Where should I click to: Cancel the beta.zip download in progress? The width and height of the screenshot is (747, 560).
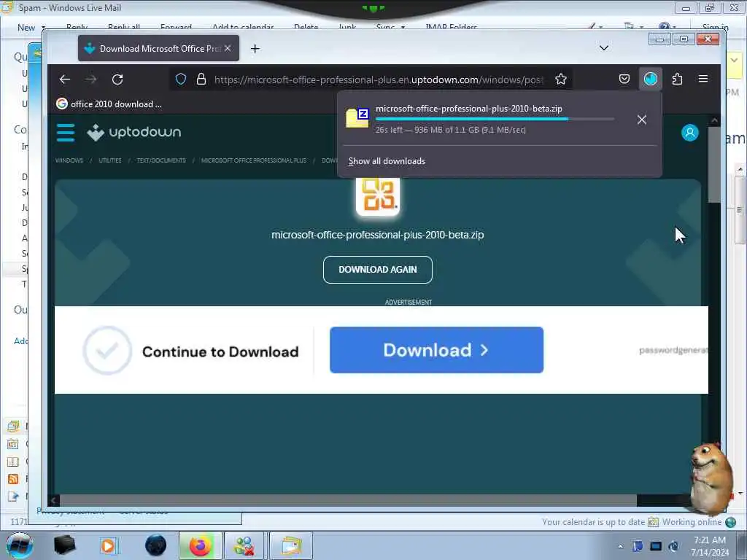(642, 120)
